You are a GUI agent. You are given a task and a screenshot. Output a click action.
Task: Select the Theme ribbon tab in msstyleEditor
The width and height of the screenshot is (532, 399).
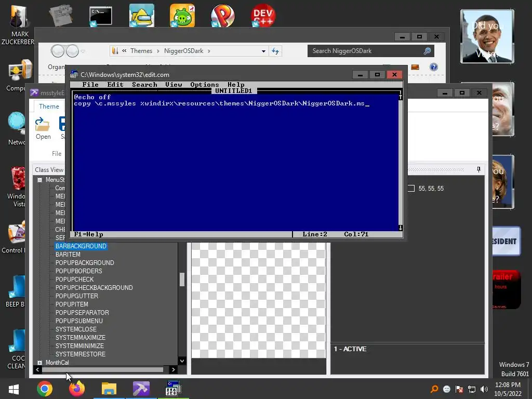tap(49, 106)
